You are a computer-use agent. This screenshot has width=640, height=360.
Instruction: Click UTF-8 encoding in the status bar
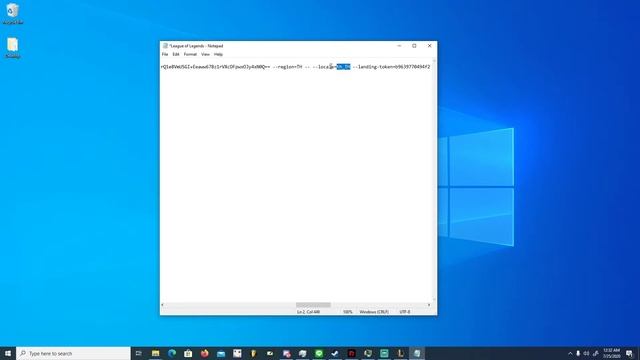tap(404, 312)
